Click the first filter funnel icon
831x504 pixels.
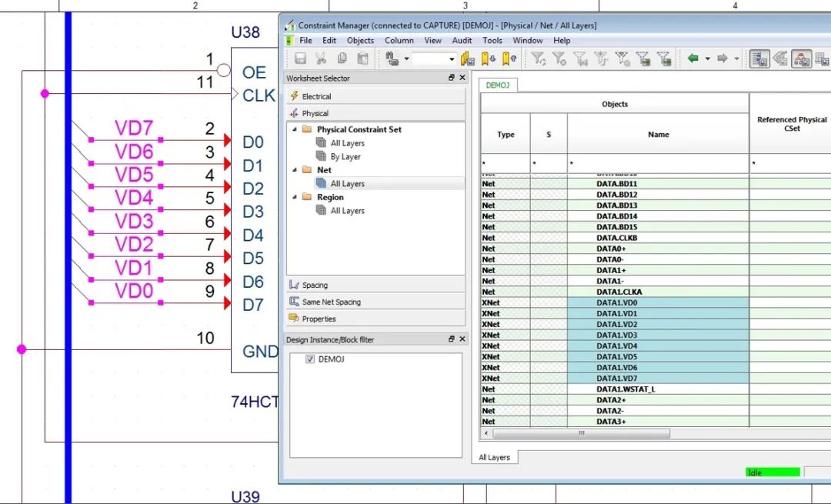coord(539,58)
